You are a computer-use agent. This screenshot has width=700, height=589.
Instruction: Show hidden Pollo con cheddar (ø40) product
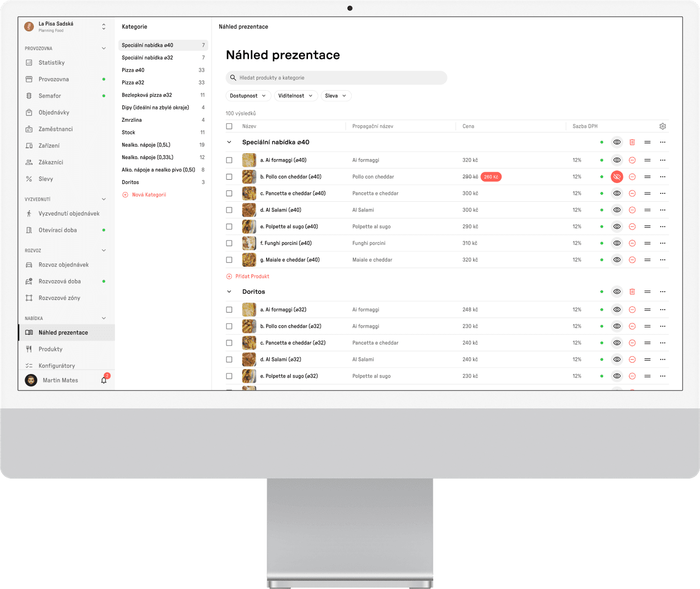tap(617, 177)
